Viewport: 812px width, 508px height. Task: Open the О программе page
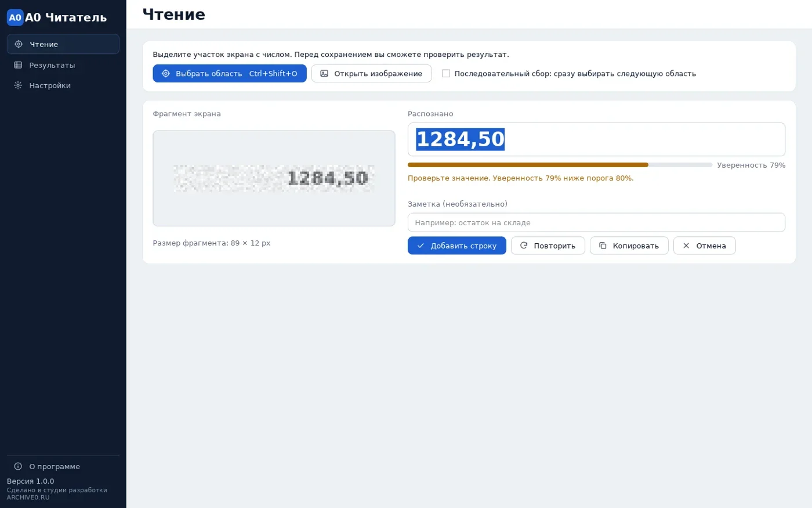[63, 466]
